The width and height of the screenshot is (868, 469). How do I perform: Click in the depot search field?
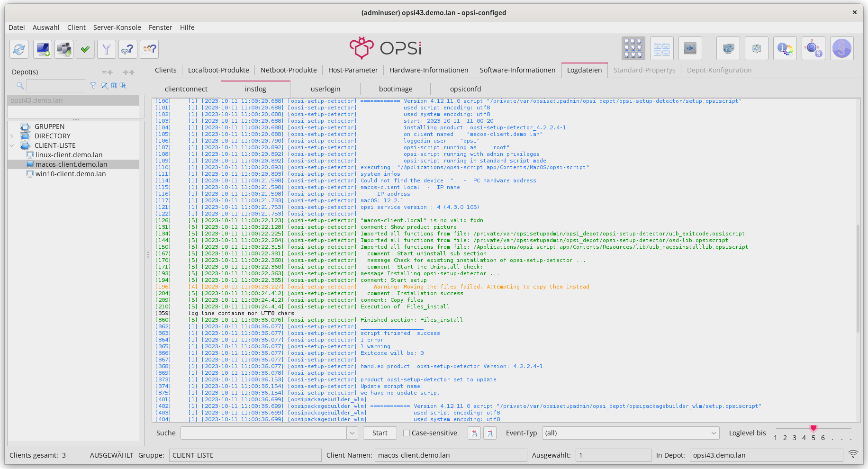coord(56,86)
